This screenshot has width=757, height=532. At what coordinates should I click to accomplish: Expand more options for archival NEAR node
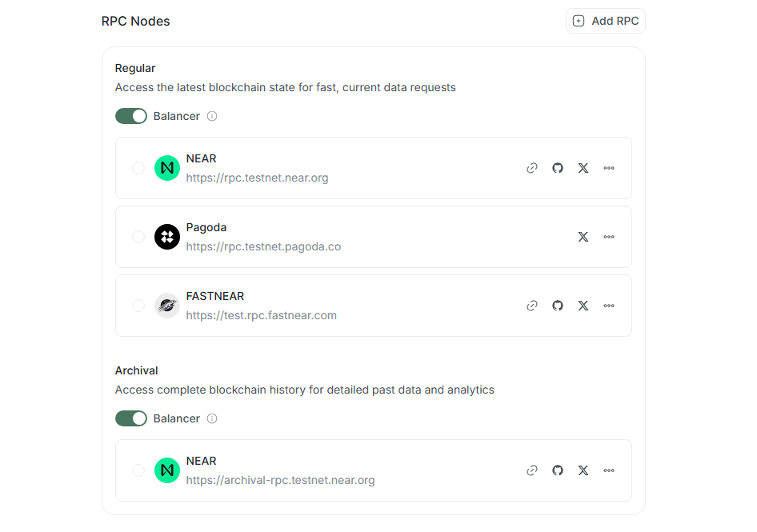tap(609, 470)
